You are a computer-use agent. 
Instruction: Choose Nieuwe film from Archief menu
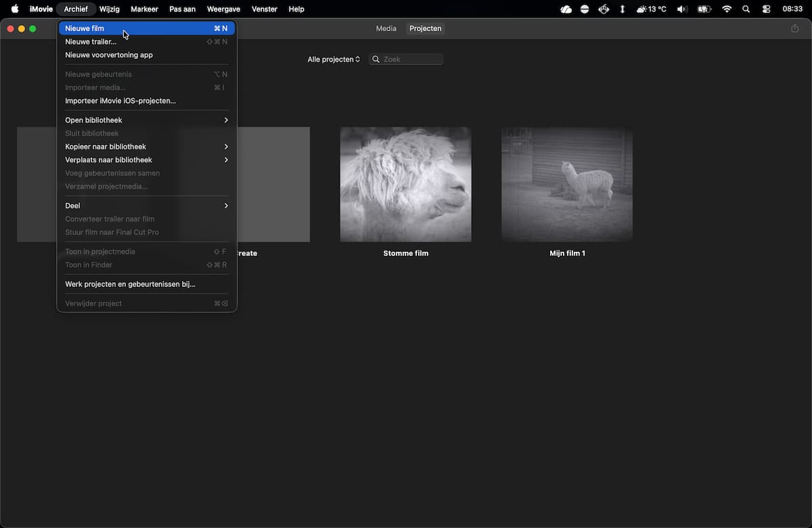[x=147, y=28]
